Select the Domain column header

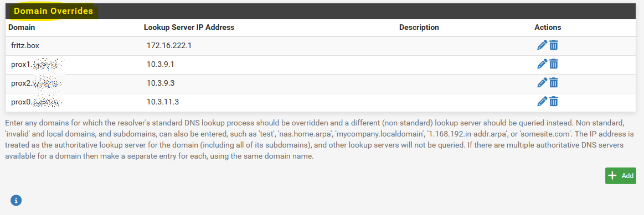(x=22, y=28)
